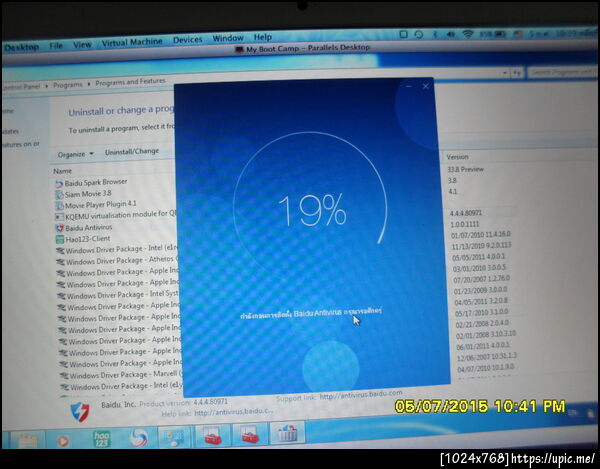Open the Wi-Fi status menu icon
This screenshot has height=469, width=600.
click(468, 34)
